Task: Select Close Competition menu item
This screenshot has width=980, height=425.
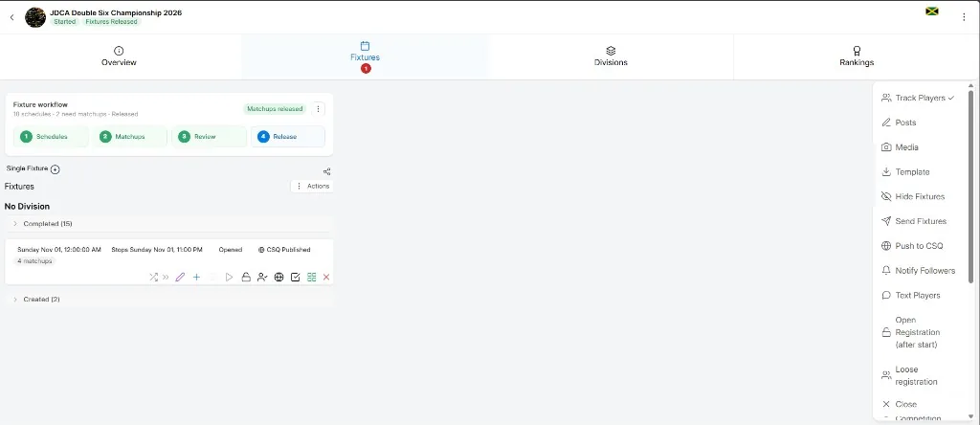Action: [918, 410]
